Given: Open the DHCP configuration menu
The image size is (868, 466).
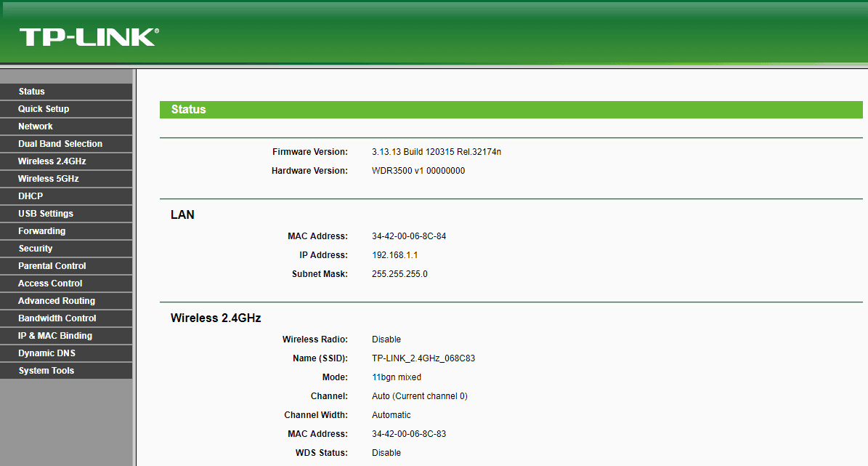Looking at the screenshot, I should click(31, 196).
